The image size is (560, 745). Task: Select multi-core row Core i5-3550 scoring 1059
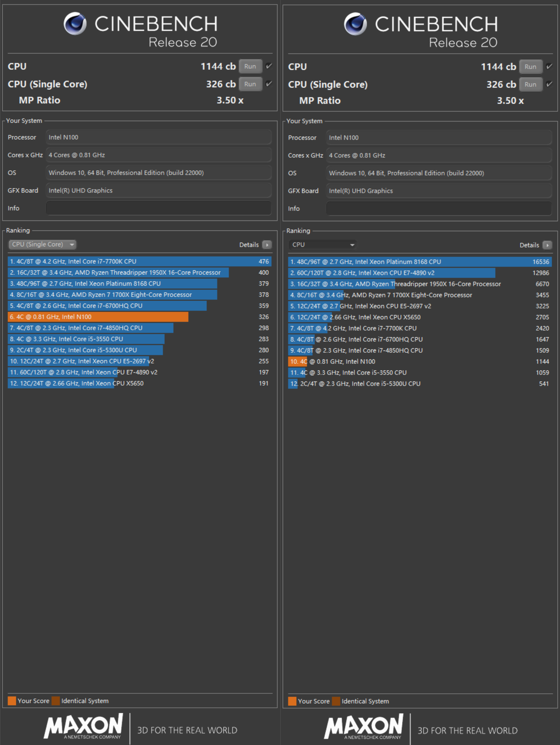[x=420, y=373]
